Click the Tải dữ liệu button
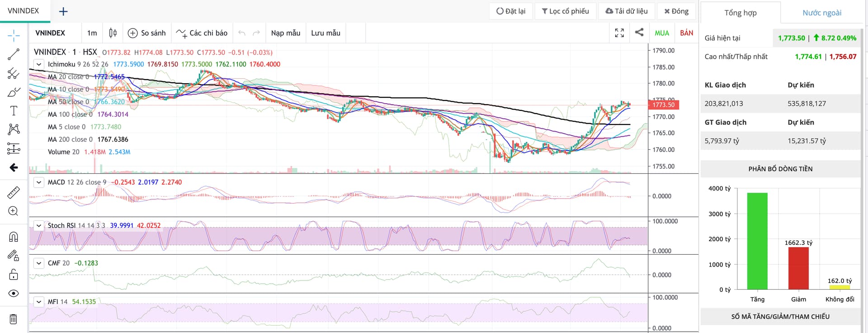The width and height of the screenshot is (868, 333). coord(627,11)
